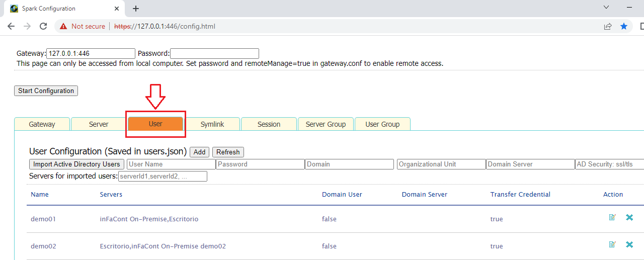Image resolution: width=644 pixels, height=260 pixels.
Task: Click Import Active Directory Users
Action: tap(76, 164)
